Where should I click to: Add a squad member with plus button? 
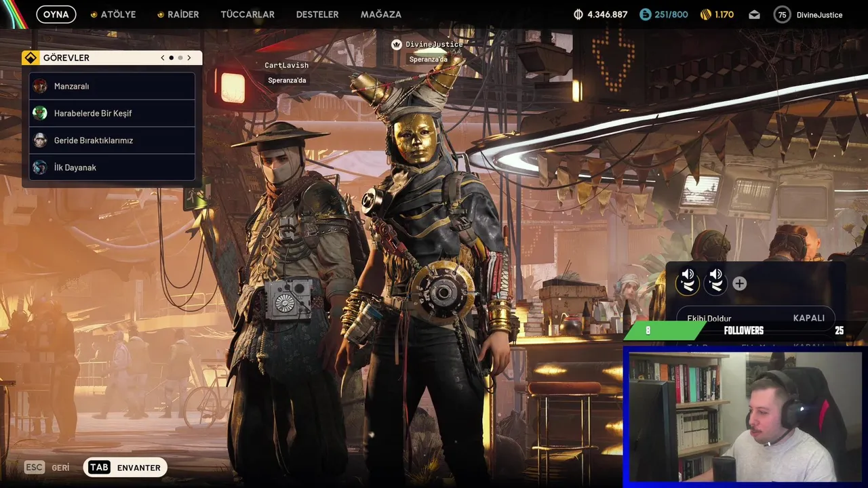coord(739,284)
